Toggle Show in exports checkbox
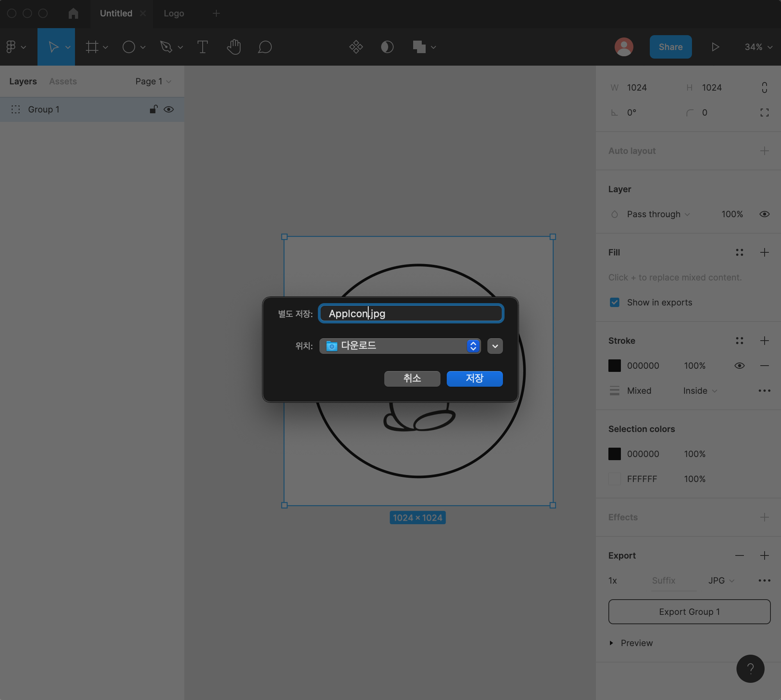The width and height of the screenshot is (781, 700). tap(615, 302)
